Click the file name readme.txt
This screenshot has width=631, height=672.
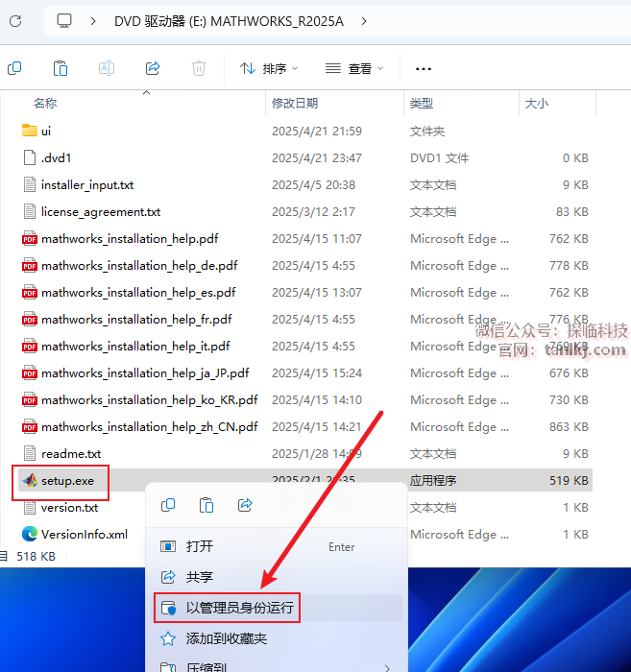(71, 454)
